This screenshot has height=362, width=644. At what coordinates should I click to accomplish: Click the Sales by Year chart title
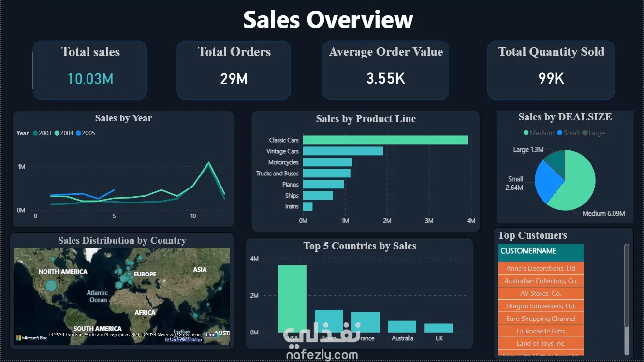[124, 118]
